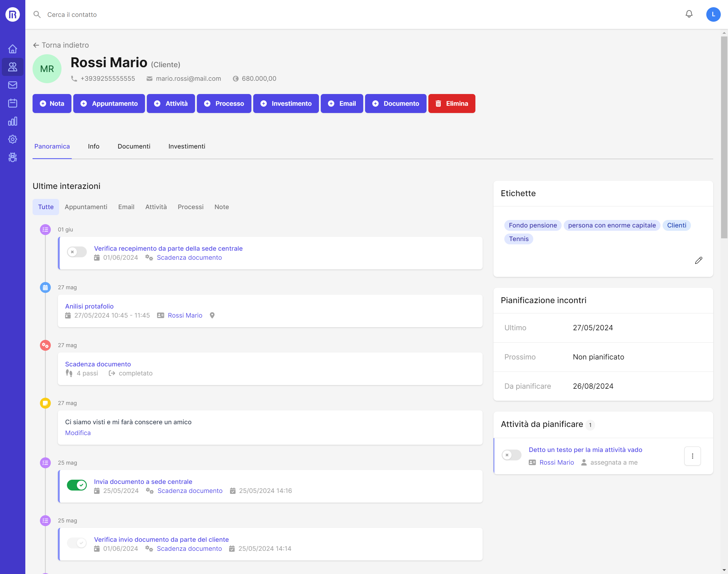Viewport: 728px width, 574px height.
Task: Switch to the Documenti tab
Action: 134,146
